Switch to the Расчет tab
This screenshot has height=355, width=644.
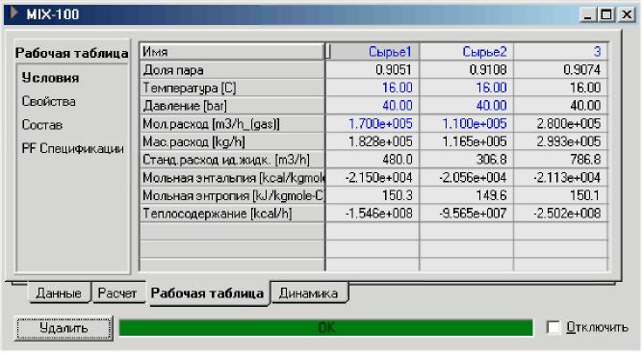(117, 293)
